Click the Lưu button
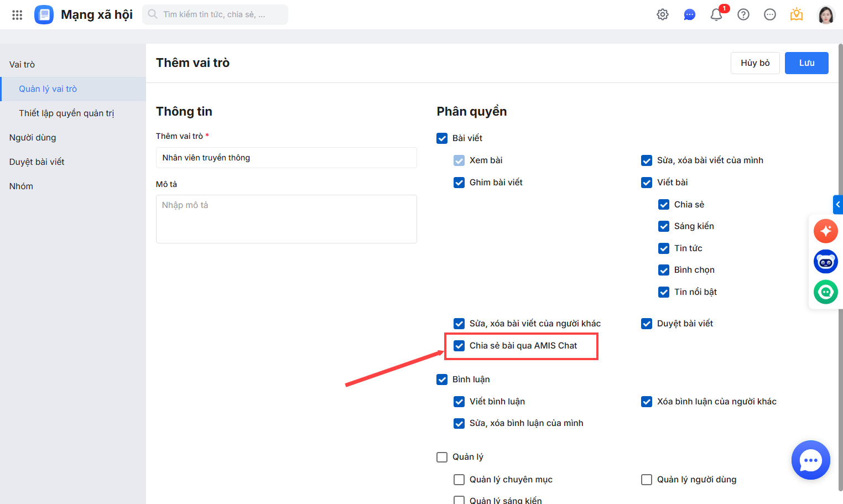The image size is (843, 504). (806, 63)
